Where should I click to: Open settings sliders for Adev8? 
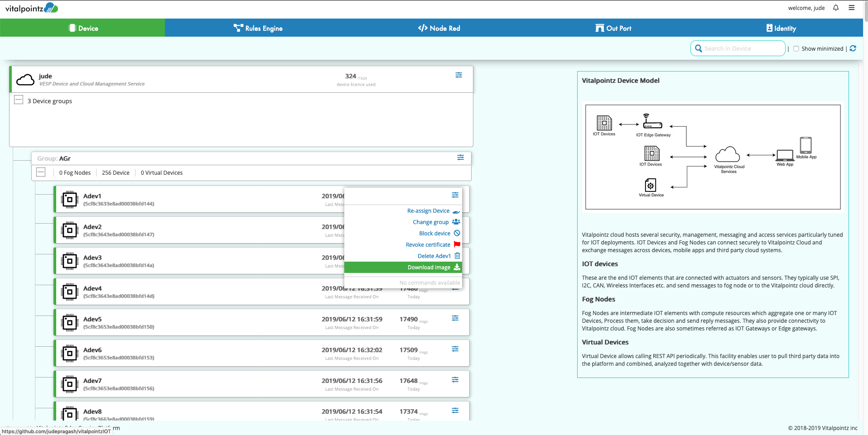point(455,411)
